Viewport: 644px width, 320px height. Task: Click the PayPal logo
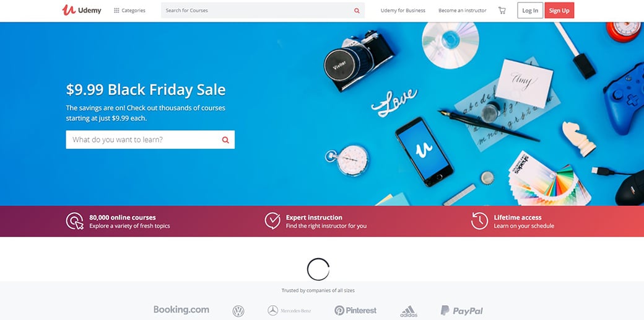(462, 311)
